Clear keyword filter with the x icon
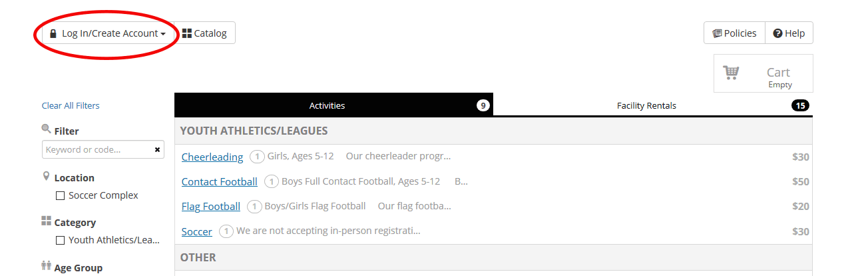The height and width of the screenshot is (276, 868). click(x=157, y=149)
